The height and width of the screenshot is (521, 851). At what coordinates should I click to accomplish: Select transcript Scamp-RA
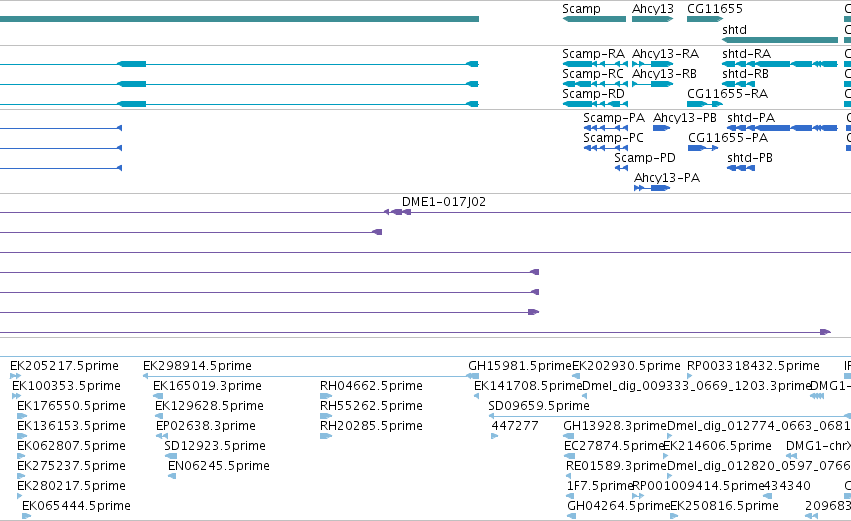(x=593, y=54)
